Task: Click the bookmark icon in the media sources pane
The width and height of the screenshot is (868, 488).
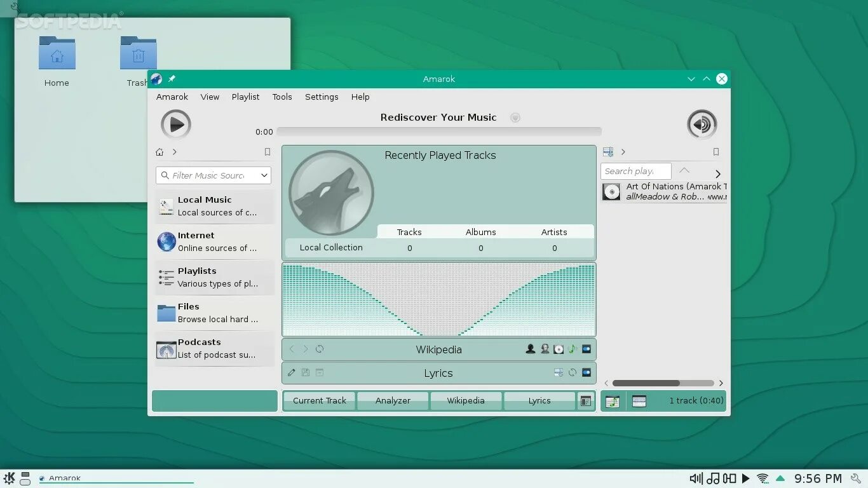Action: pos(268,152)
